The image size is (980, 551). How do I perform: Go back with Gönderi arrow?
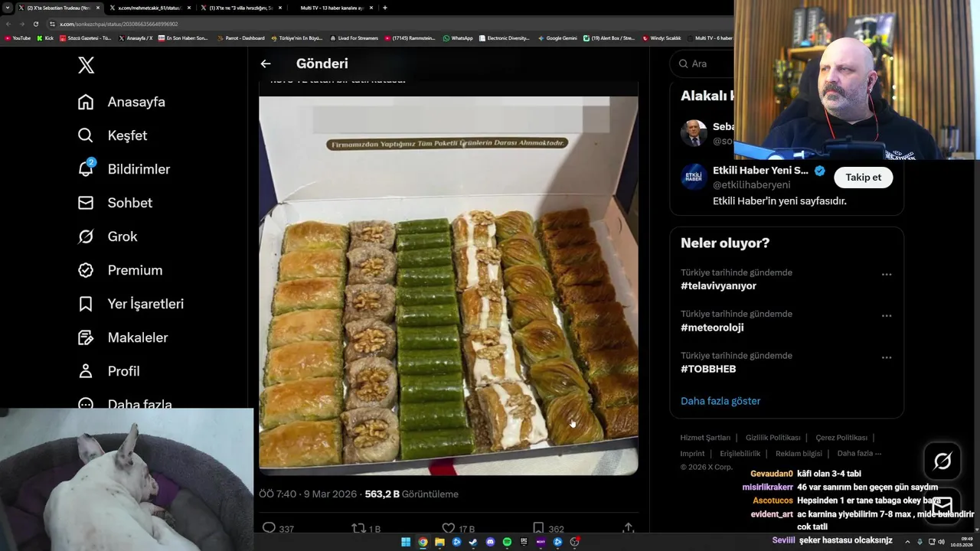pyautogui.click(x=266, y=64)
